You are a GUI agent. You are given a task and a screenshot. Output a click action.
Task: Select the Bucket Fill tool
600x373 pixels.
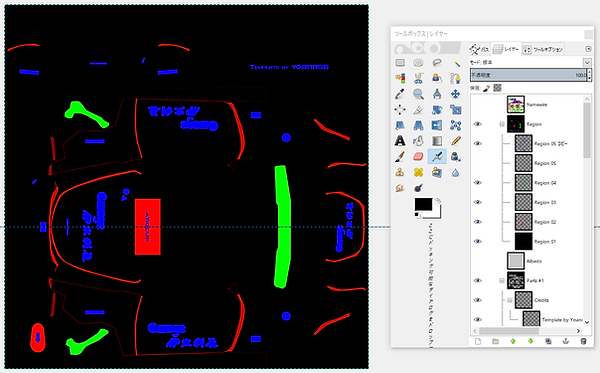pos(418,141)
